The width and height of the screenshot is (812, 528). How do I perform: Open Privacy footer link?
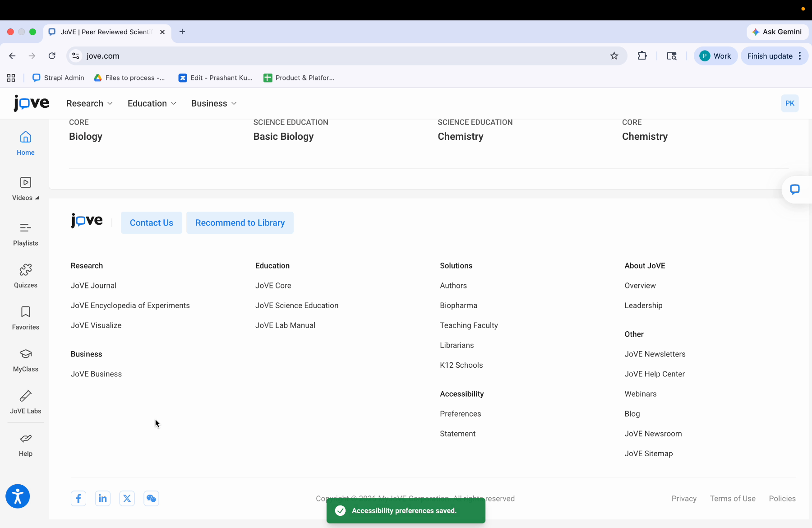pos(684,499)
